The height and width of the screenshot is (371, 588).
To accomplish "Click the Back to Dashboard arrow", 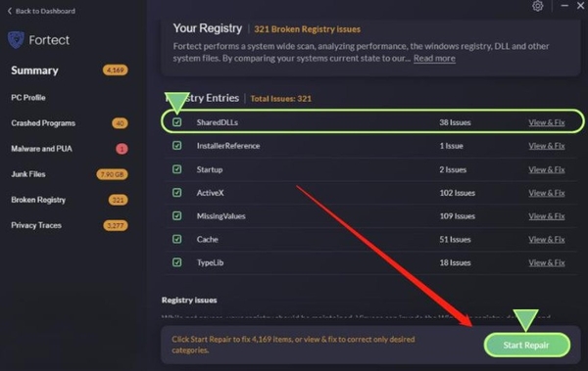I will pyautogui.click(x=10, y=11).
